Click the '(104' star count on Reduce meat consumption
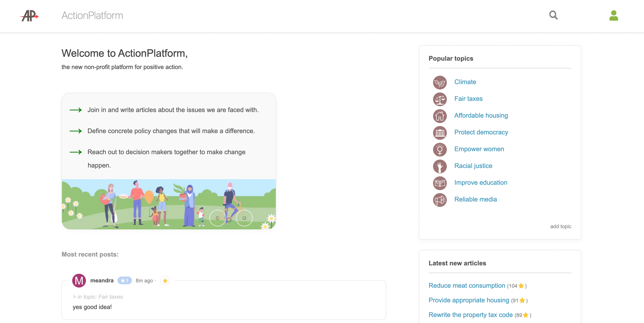This screenshot has height=323, width=644. [512, 286]
